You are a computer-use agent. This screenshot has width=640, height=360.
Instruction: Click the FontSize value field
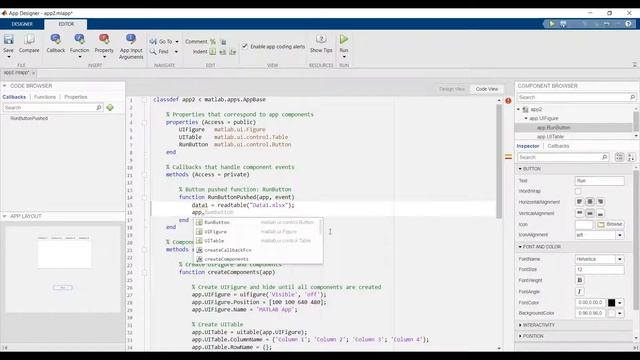(x=600, y=270)
